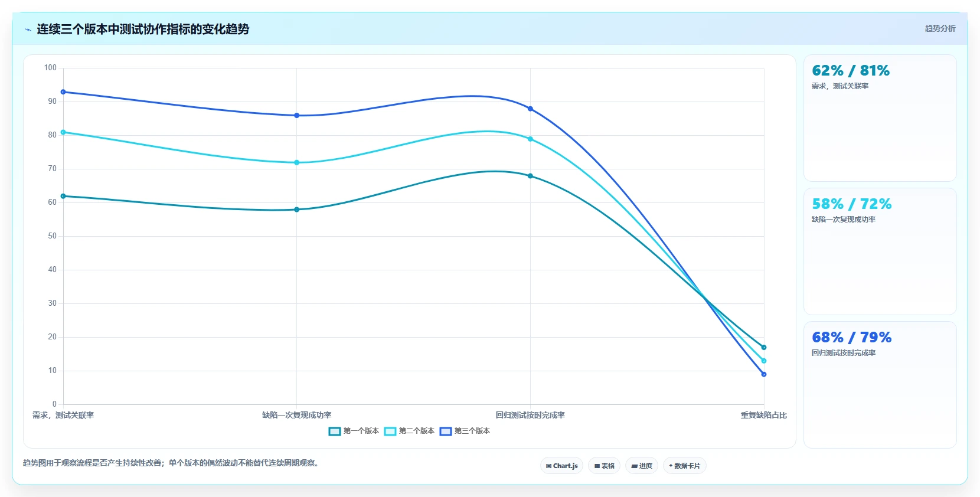Click the 回归测试按时完成率 card caption
The height and width of the screenshot is (497, 980).
tap(843, 353)
